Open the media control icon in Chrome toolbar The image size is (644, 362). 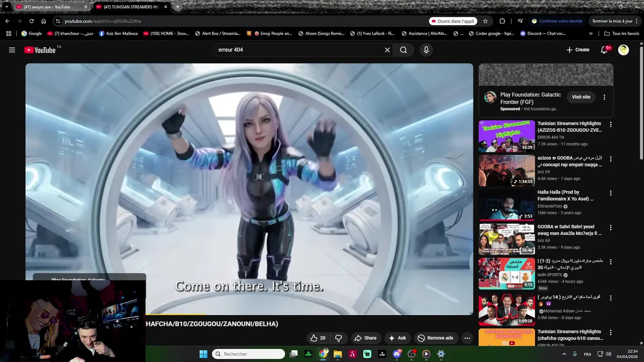(x=520, y=21)
